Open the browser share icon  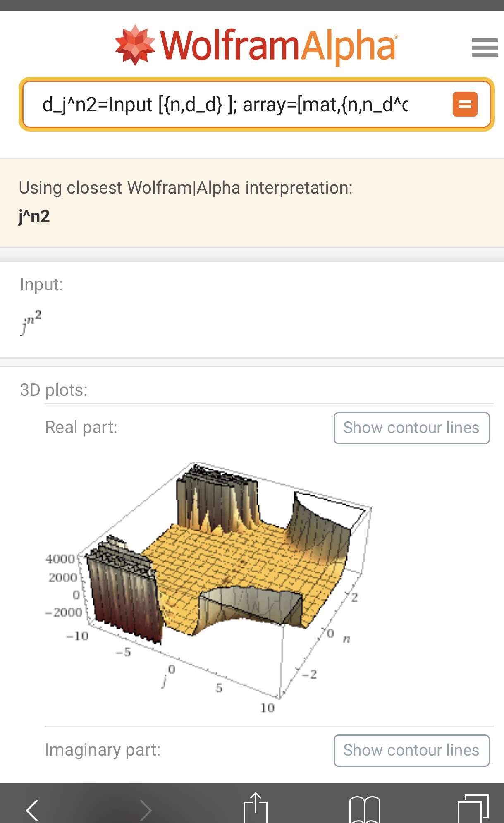coord(256,807)
